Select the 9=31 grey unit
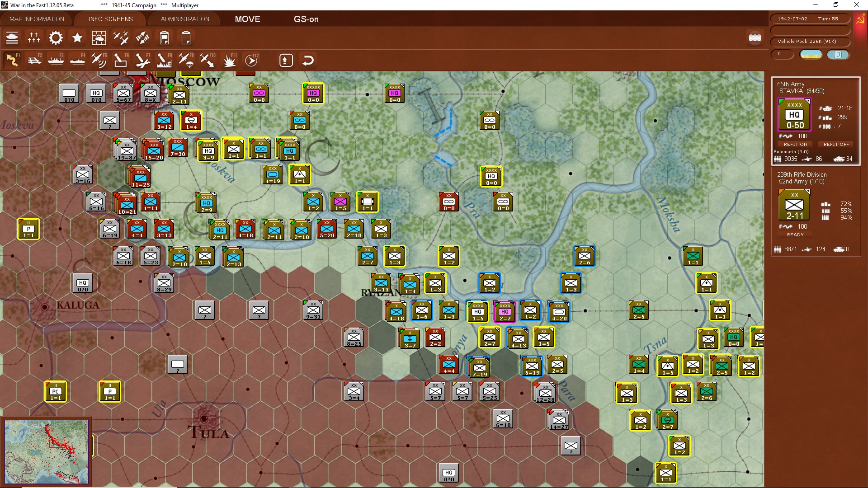The height and width of the screenshot is (488, 868). coord(313,310)
